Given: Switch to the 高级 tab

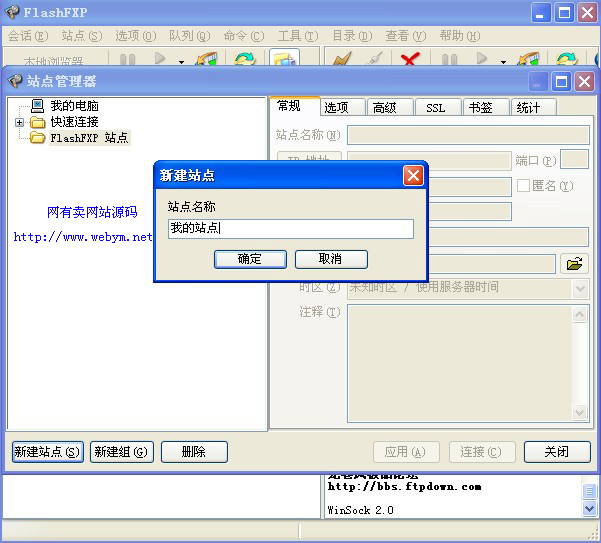Looking at the screenshot, I should point(385,108).
